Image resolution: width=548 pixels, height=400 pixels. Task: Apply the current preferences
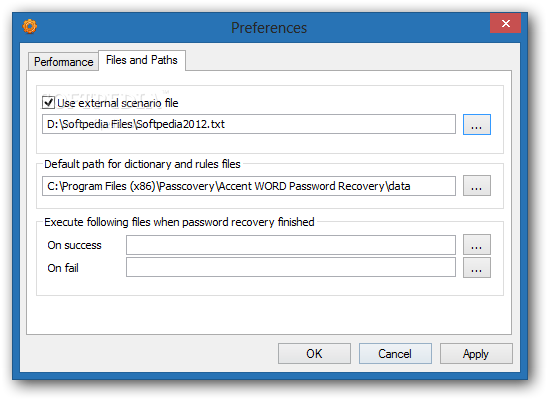pos(476,354)
